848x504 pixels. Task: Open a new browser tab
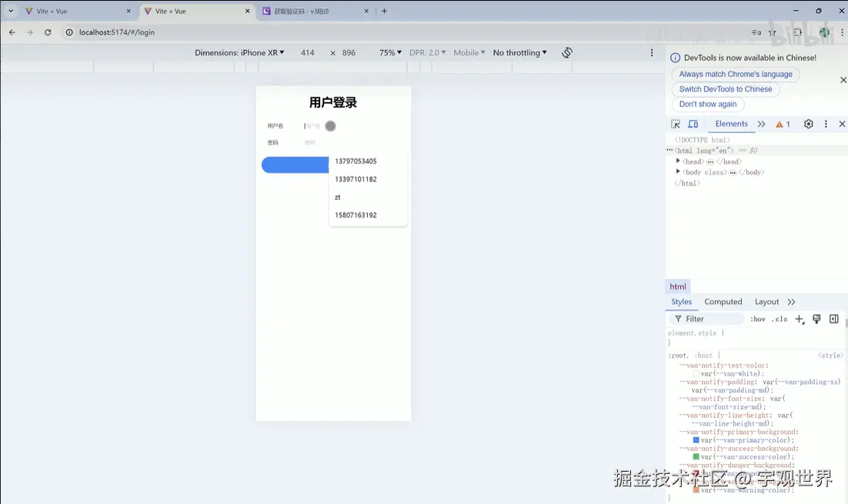[x=385, y=11]
